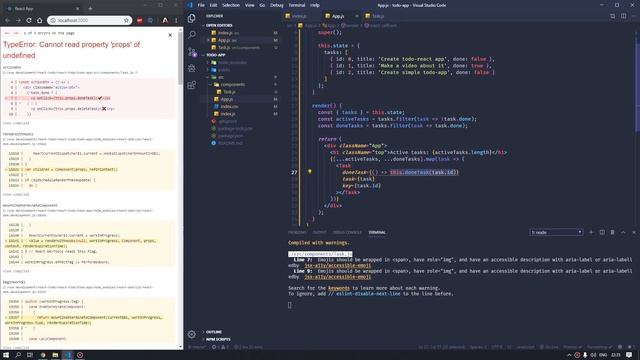Open the Explorer view in VS Code activity bar
This screenshot has height=360, width=640.
[x=191, y=18]
